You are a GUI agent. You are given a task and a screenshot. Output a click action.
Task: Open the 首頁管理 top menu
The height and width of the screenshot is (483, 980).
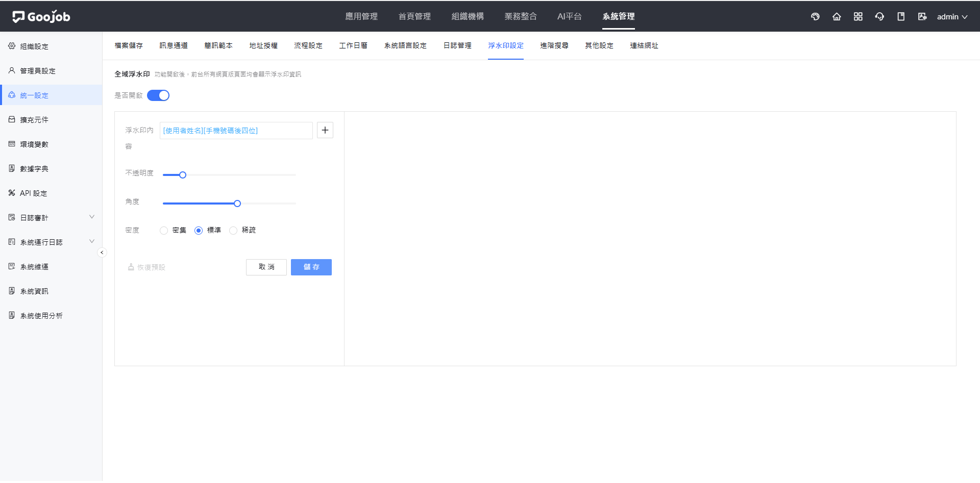pyautogui.click(x=414, y=16)
